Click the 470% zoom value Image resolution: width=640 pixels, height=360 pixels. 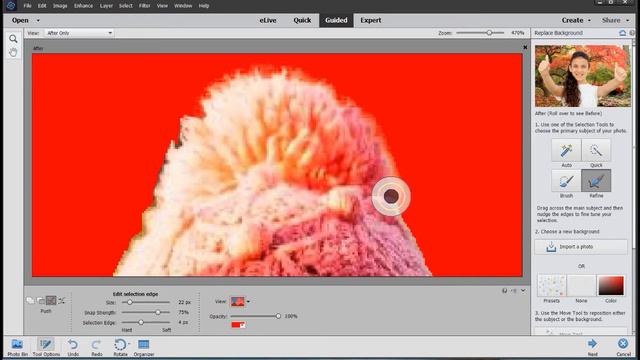click(x=518, y=33)
